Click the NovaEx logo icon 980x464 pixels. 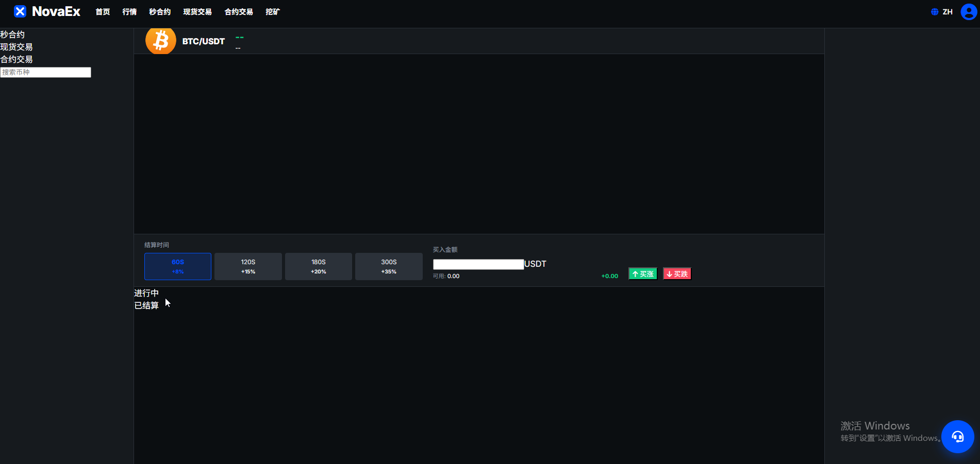point(20,11)
